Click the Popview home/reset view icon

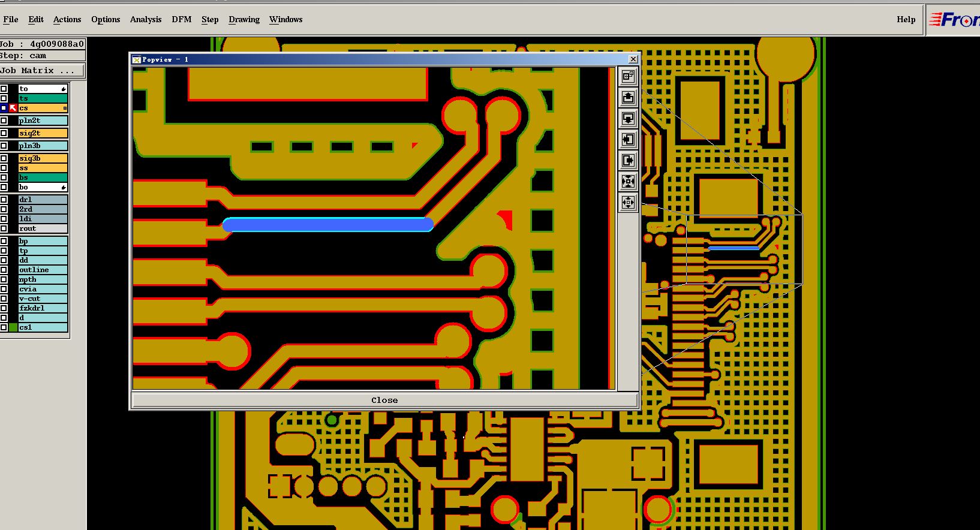[x=628, y=77]
